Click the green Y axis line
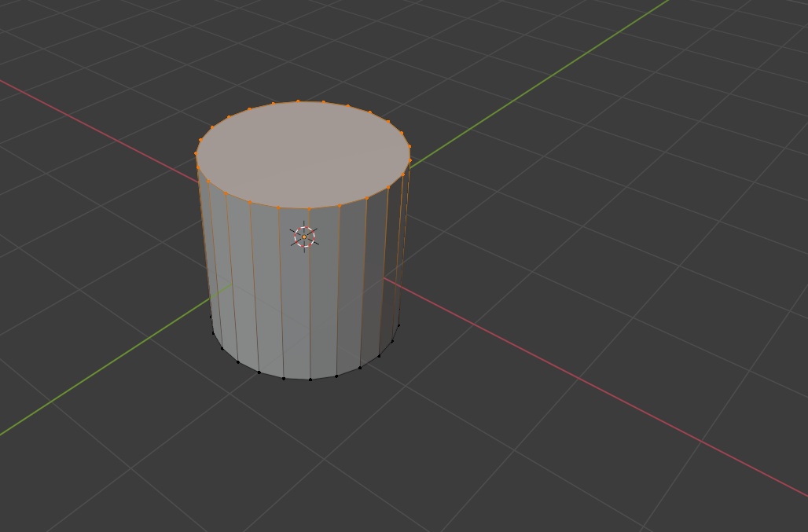808x532 pixels. pos(552,76)
